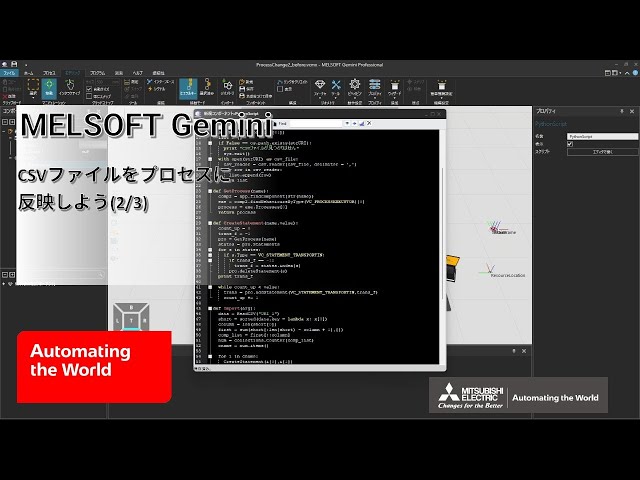Image resolution: width=640 pixels, height=480 pixels.
Task: Collapse the def import code block
Action: coord(210,309)
